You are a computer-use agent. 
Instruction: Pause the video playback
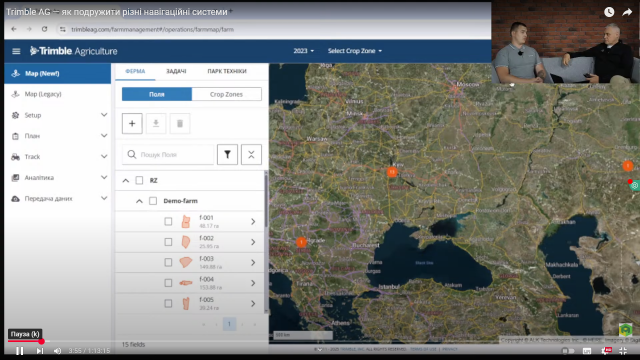[19, 351]
